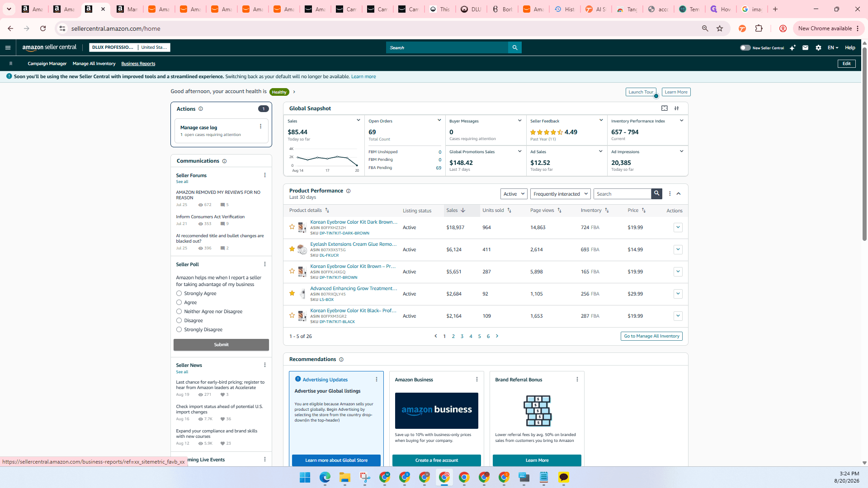Collapse the Product Performance panel
Image resolution: width=868 pixels, height=488 pixels.
[679, 194]
